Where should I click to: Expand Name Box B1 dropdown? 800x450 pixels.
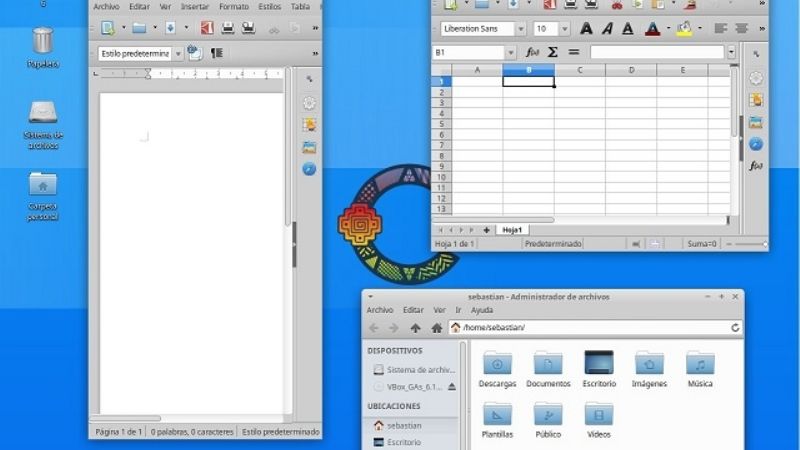510,53
